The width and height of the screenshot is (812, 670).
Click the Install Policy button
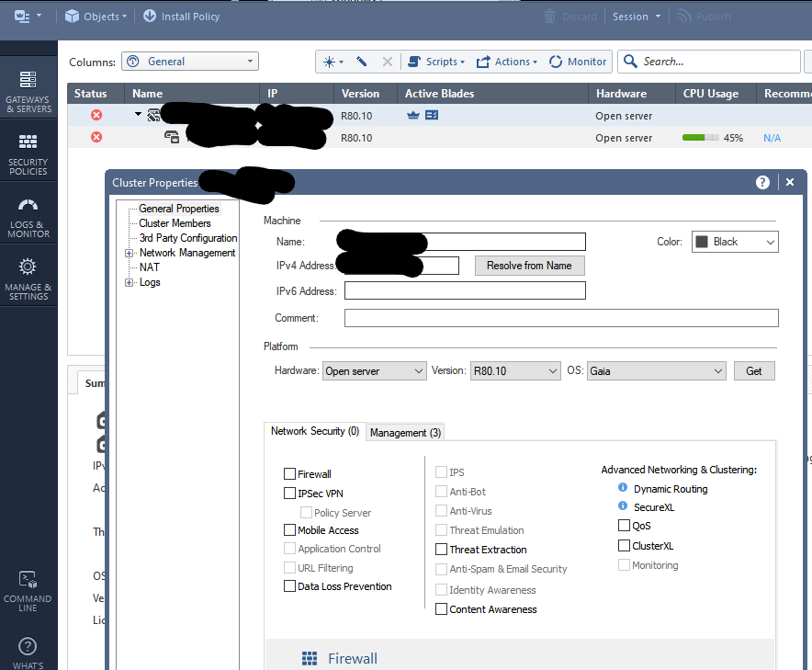[181, 17]
